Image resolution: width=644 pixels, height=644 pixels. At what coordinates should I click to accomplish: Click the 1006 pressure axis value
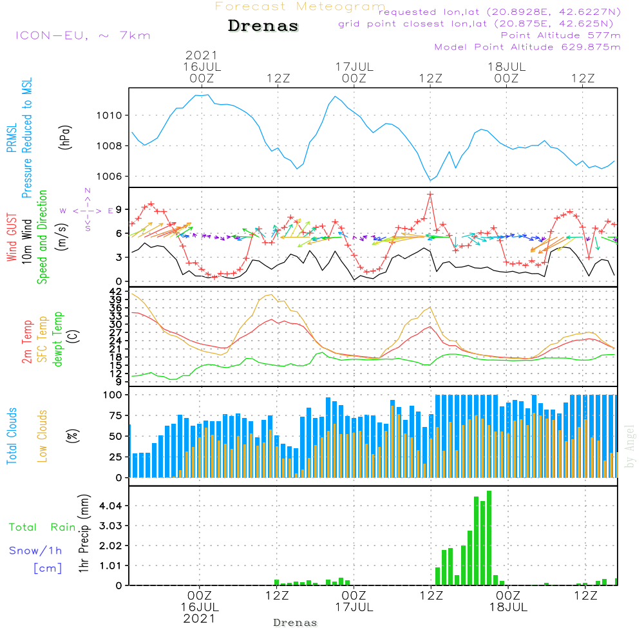tap(109, 176)
